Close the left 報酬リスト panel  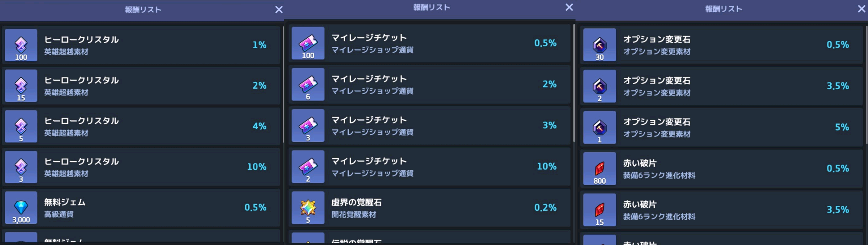click(279, 9)
